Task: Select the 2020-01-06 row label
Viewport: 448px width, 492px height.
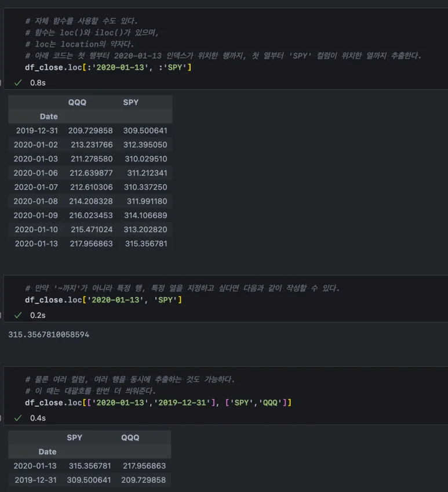Action: pyautogui.click(x=36, y=173)
